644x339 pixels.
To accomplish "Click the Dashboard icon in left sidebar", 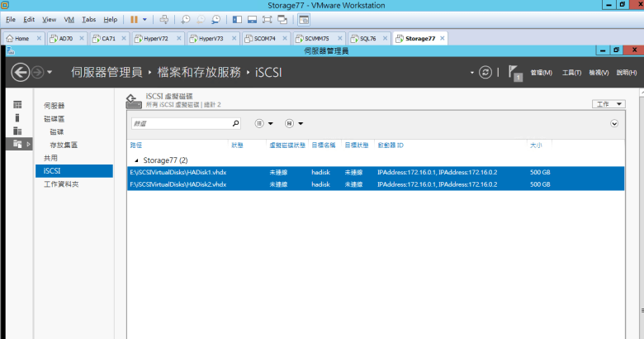I will tap(17, 105).
